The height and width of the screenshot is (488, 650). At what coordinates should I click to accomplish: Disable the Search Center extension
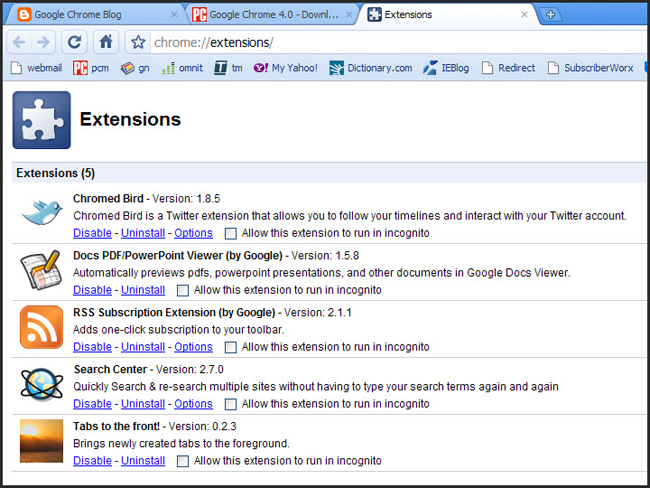coord(92,403)
